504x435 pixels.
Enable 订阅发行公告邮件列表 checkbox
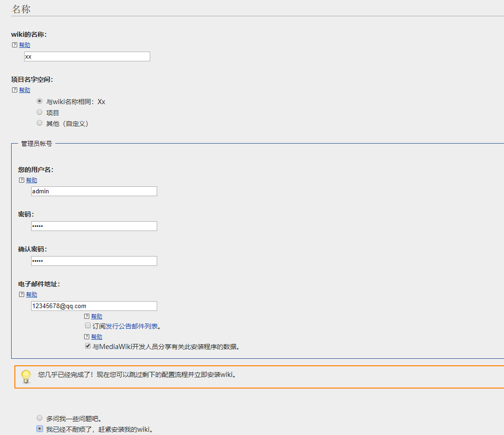point(88,326)
